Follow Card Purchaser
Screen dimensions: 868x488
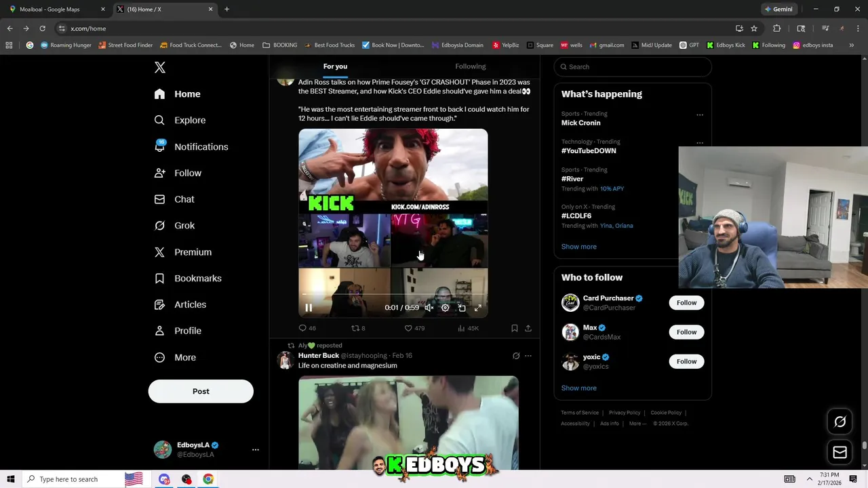(x=686, y=303)
